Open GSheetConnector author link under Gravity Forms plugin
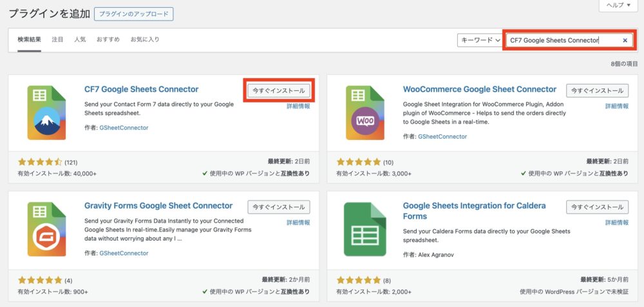Viewport: 644px width, 307px height. [x=124, y=253]
